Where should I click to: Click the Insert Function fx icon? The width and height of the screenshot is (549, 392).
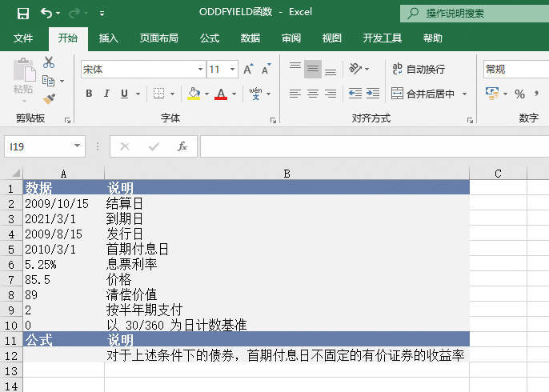(182, 146)
